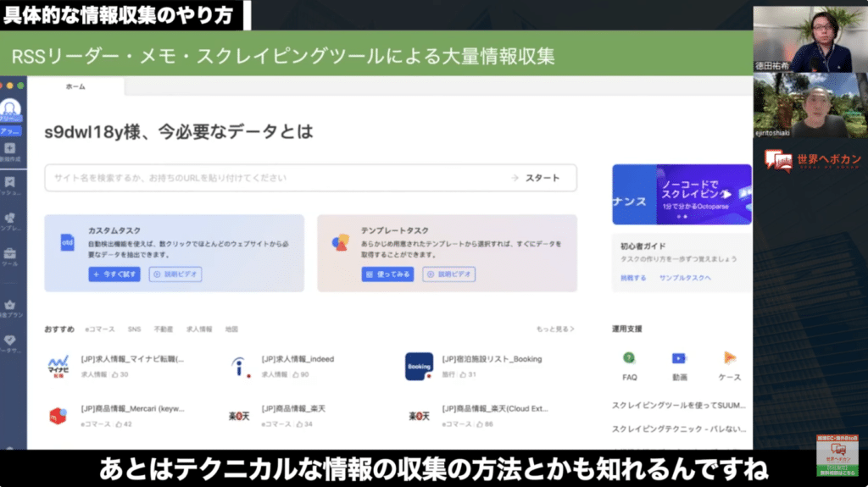
Task: Click the もっと見る link
Action: click(555, 329)
